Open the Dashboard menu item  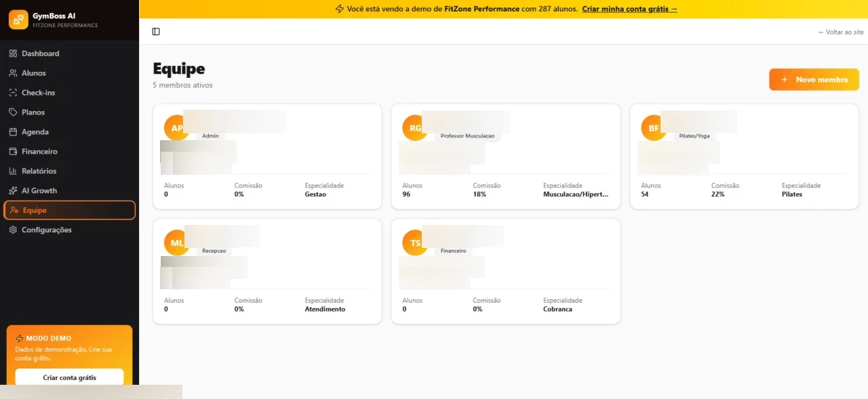click(x=69, y=54)
